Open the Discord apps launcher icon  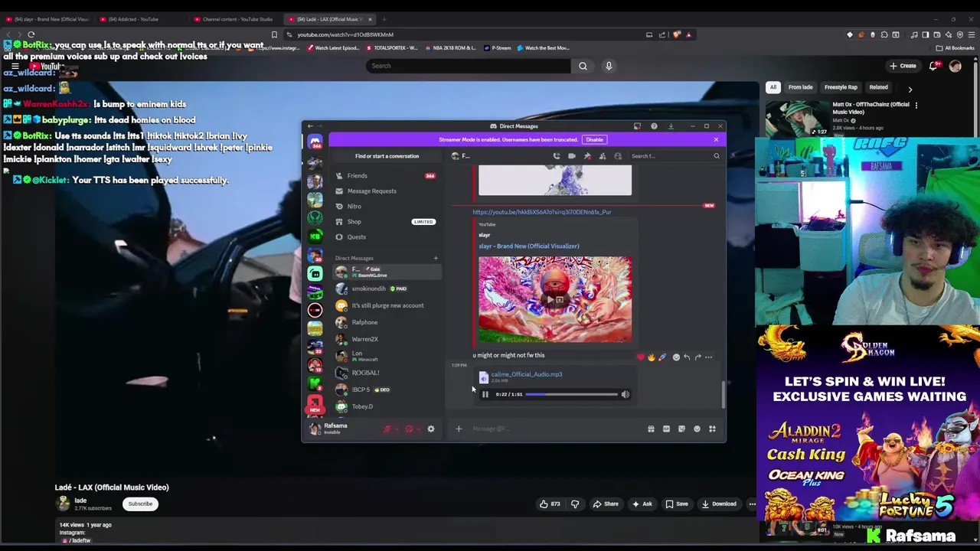click(712, 429)
